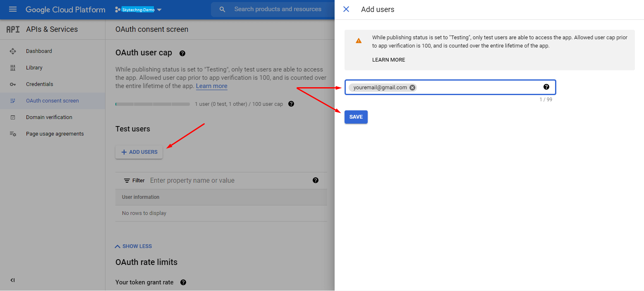The height and width of the screenshot is (291, 644).
Task: Click LEARN MORE in the warning banner
Action: click(388, 60)
